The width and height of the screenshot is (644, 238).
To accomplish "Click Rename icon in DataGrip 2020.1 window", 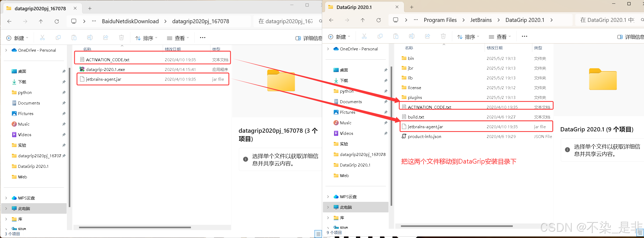I will tap(412, 36).
